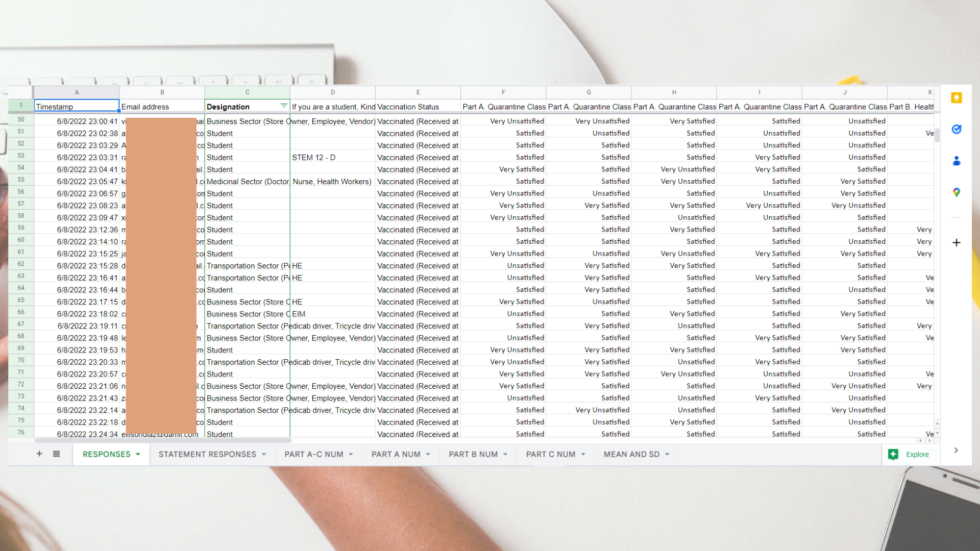Switch to PART C NUM sheet tab
980x551 pixels.
[550, 454]
